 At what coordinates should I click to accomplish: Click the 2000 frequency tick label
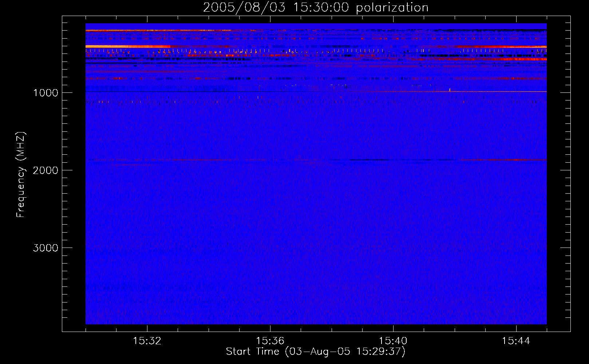coord(46,170)
